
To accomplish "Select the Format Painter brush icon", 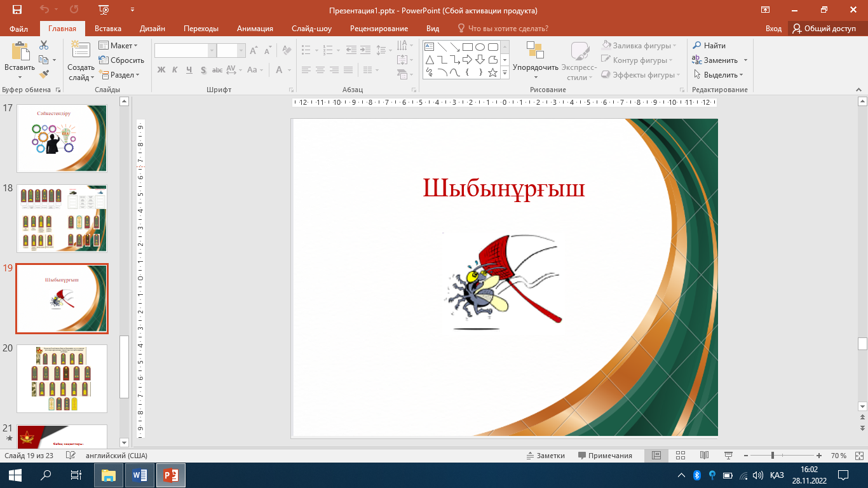I will [44, 74].
